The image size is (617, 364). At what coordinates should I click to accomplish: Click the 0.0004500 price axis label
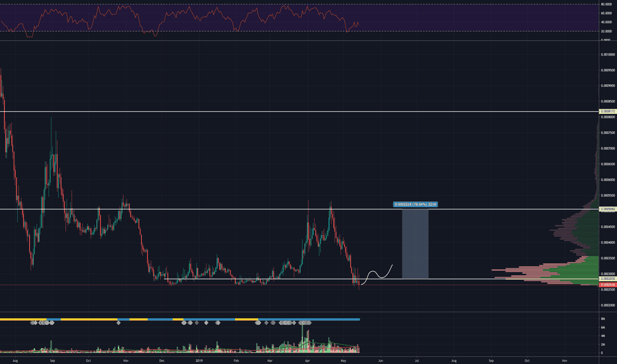[608, 226]
